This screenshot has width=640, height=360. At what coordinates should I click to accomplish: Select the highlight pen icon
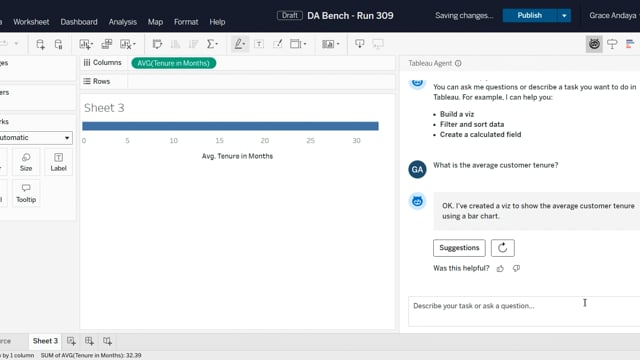point(238,44)
